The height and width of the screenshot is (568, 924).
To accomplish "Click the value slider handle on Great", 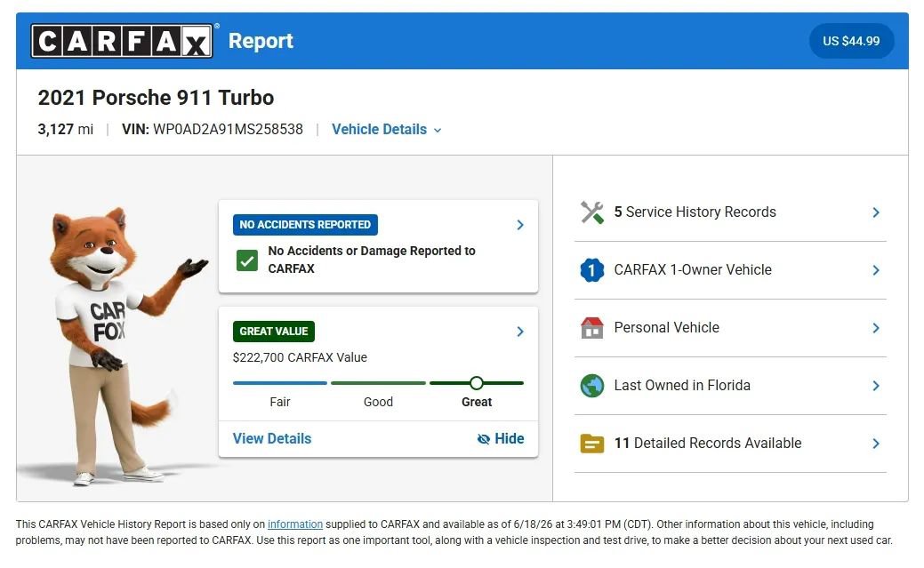I will [476, 383].
